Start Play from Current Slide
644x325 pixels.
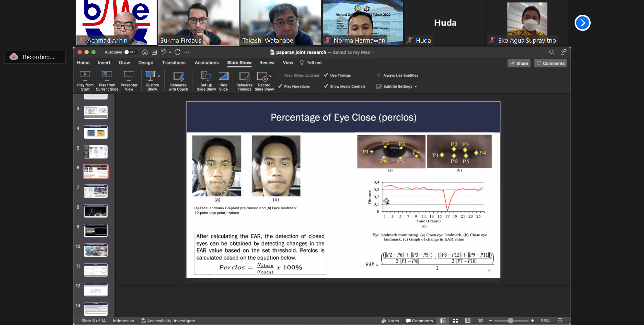point(107,76)
